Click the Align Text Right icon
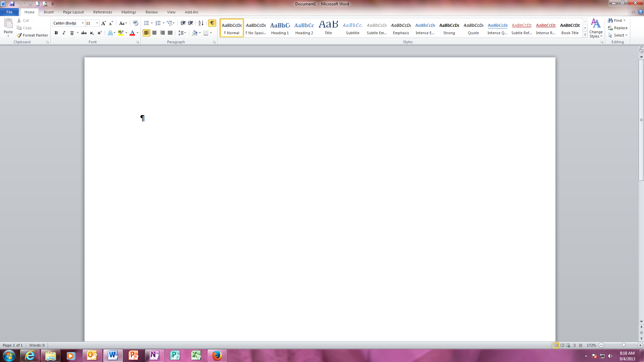 (x=162, y=33)
